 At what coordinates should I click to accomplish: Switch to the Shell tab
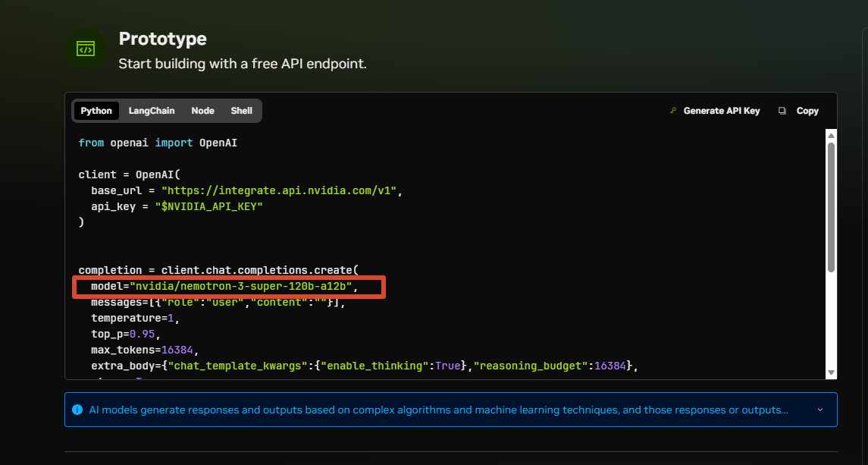pyautogui.click(x=241, y=111)
